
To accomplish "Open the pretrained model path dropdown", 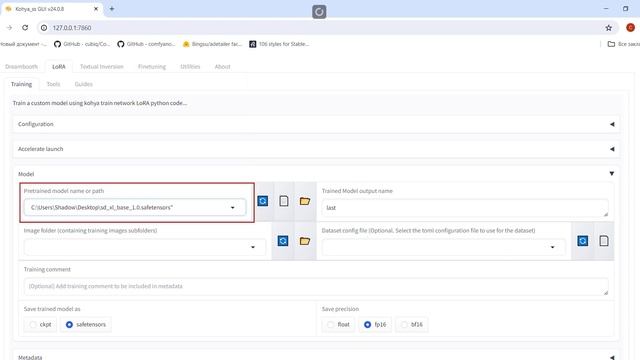I will 233,208.
